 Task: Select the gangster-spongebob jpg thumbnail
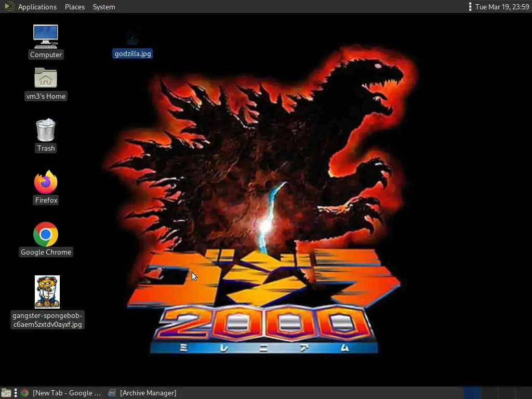(x=47, y=292)
